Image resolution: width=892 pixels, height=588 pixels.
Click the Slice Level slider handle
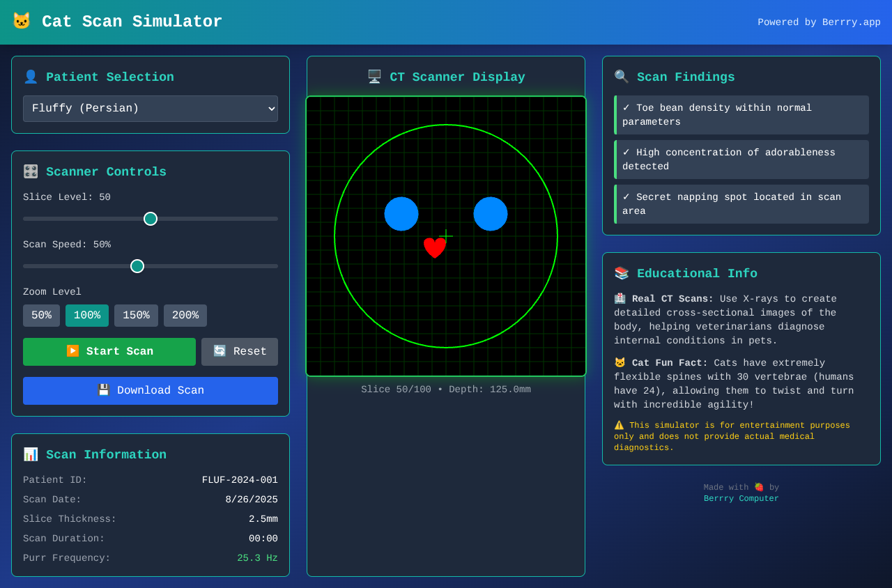click(x=151, y=219)
